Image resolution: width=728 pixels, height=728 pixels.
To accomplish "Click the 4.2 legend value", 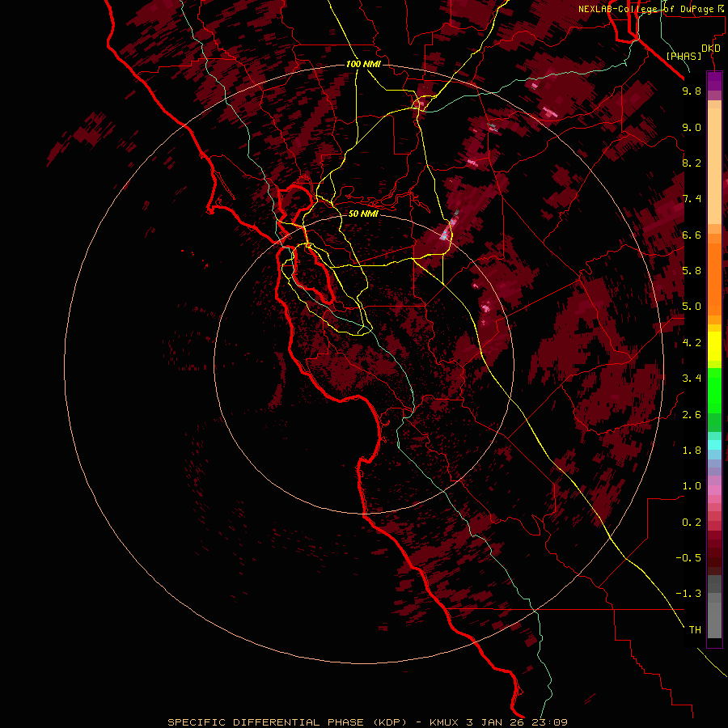I will [x=692, y=343].
